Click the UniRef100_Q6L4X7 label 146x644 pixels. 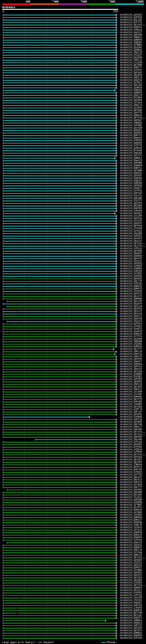point(131,477)
